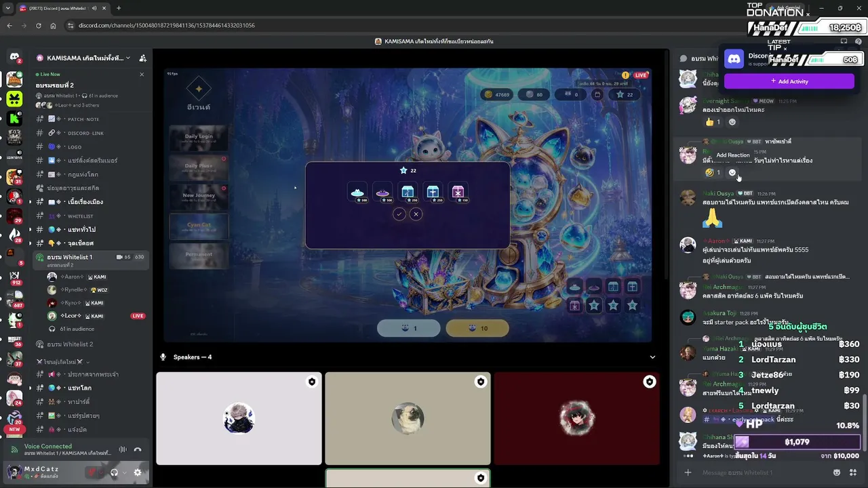Open the voice noise suppression waveform icon
Viewport: 868px width, 488px height.
pyautogui.click(x=123, y=449)
